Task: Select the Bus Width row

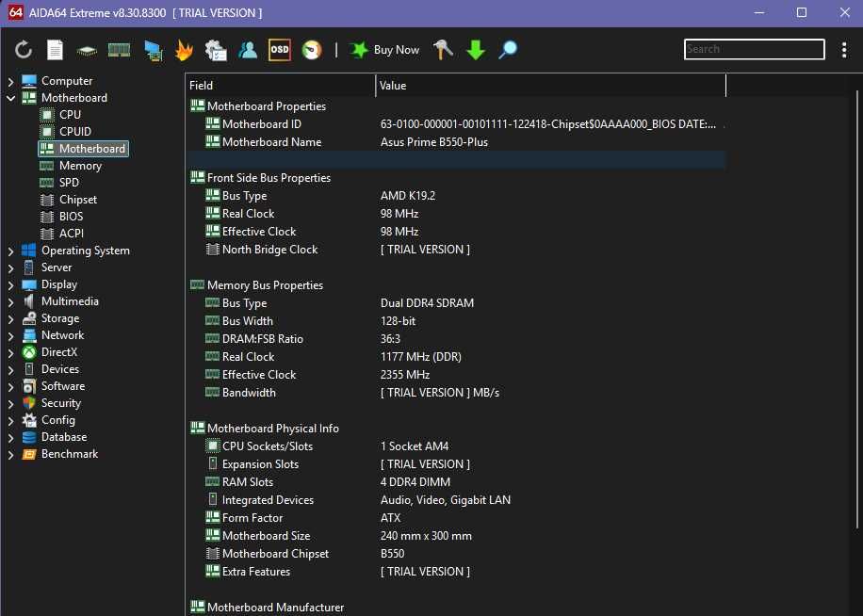Action: [456, 321]
